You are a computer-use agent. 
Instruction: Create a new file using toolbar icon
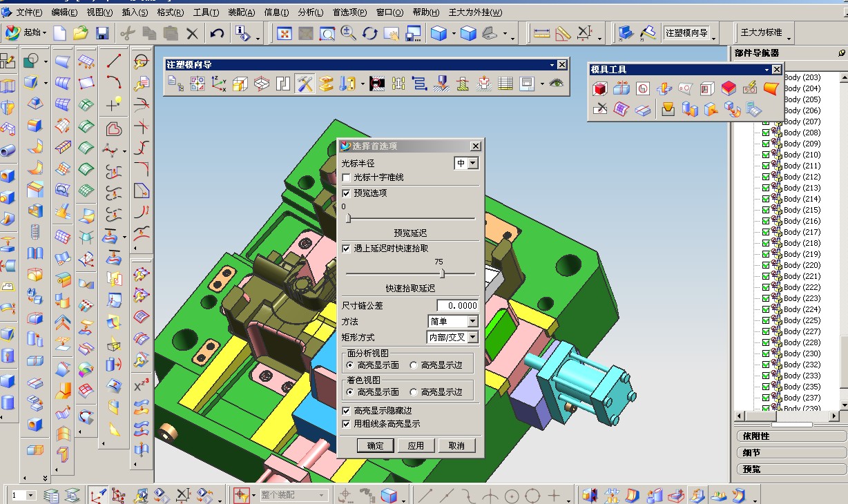click(x=60, y=32)
